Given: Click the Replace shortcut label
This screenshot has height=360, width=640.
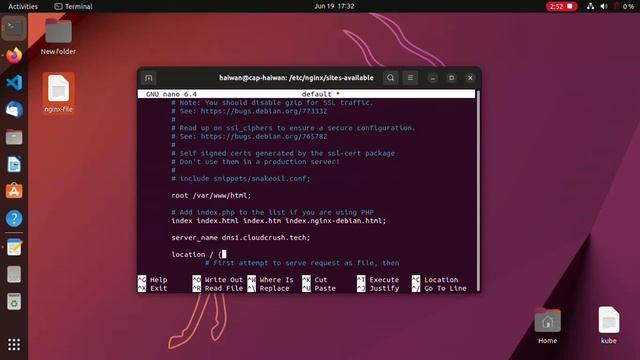Looking at the screenshot, I should pyautogui.click(x=269, y=288).
